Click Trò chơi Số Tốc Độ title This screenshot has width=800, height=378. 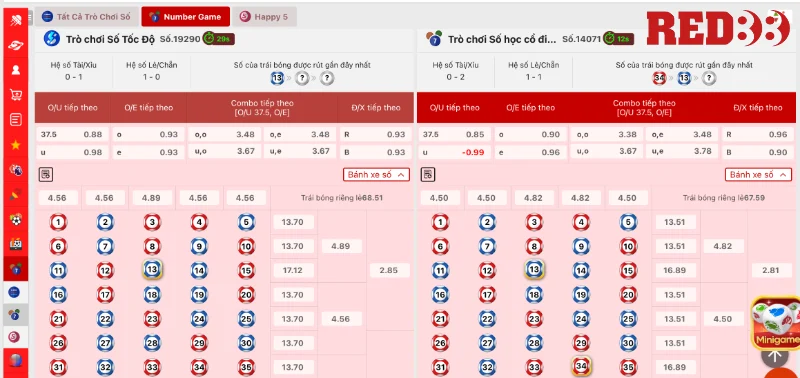coord(111,39)
